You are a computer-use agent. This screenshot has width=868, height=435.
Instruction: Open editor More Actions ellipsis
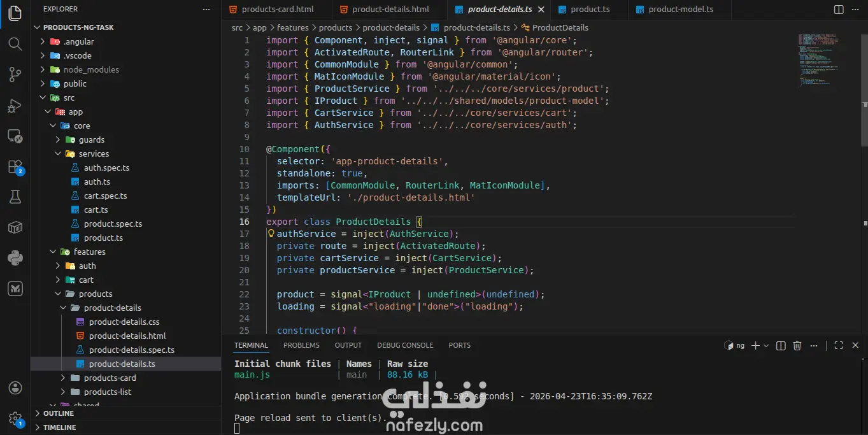[855, 10]
